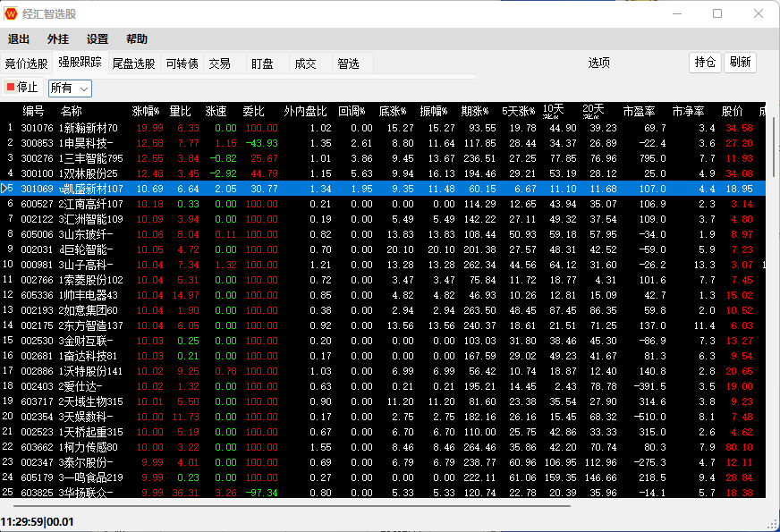780x532 pixels.
Task: Open the 设置 menu
Action: pyautogui.click(x=97, y=38)
